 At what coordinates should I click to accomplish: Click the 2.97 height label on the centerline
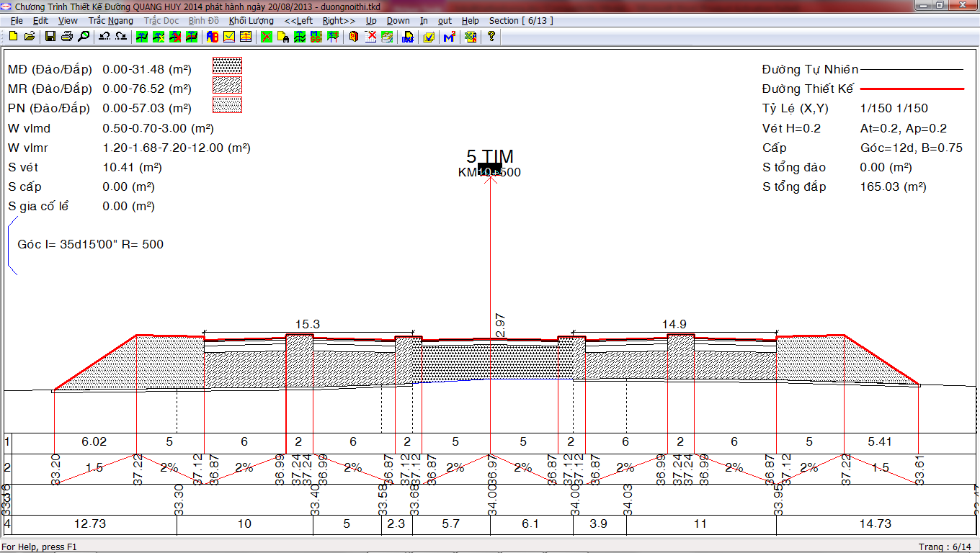coord(499,325)
